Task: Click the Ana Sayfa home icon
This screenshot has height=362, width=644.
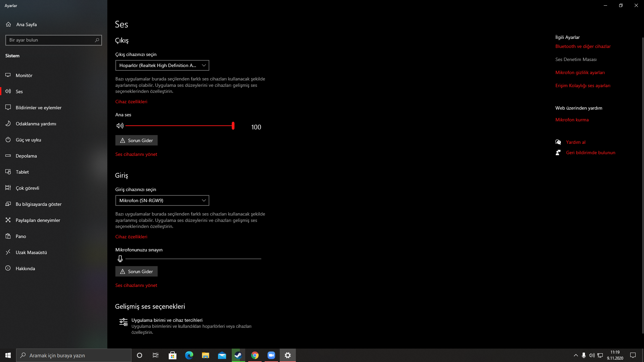Action: pyautogui.click(x=8, y=24)
